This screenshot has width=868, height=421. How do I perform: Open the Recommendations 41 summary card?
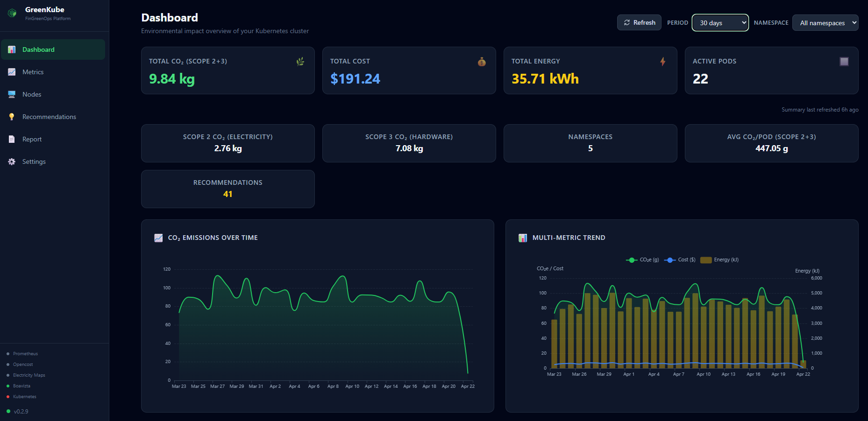click(x=228, y=189)
